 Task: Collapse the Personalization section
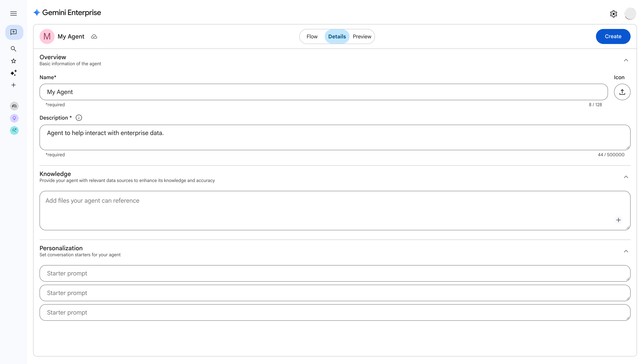click(626, 251)
